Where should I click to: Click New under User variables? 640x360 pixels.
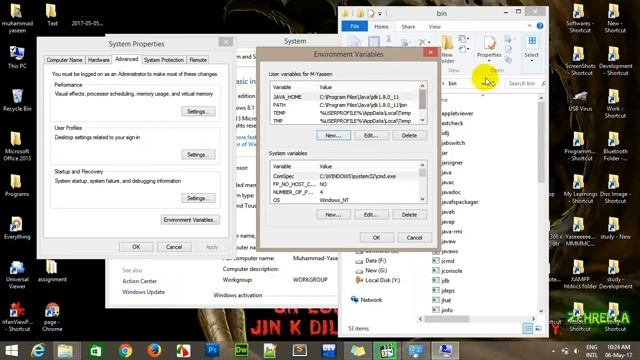(x=333, y=136)
